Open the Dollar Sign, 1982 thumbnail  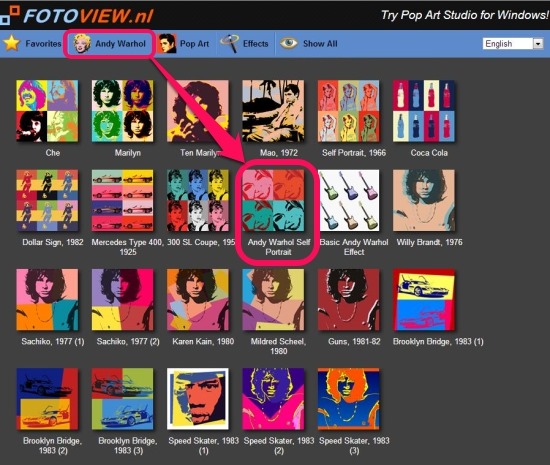coord(47,200)
